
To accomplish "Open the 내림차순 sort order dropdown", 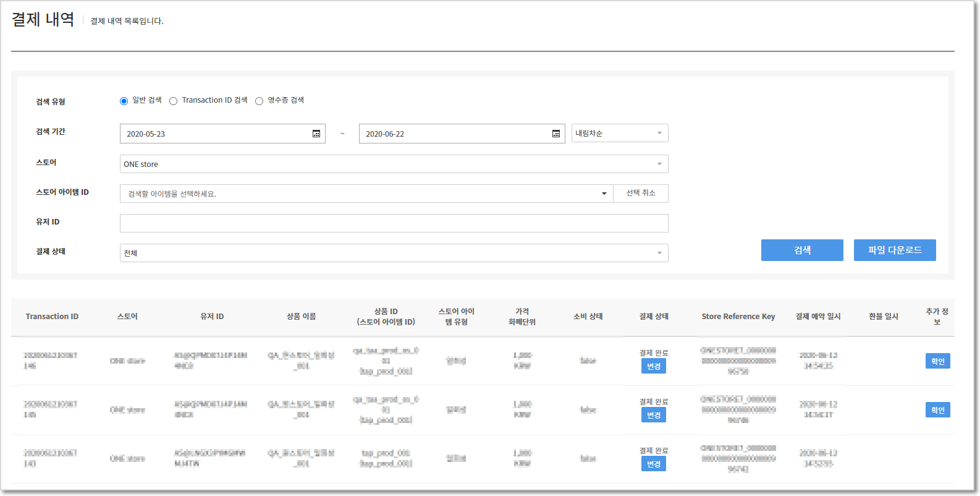I will tap(620, 133).
